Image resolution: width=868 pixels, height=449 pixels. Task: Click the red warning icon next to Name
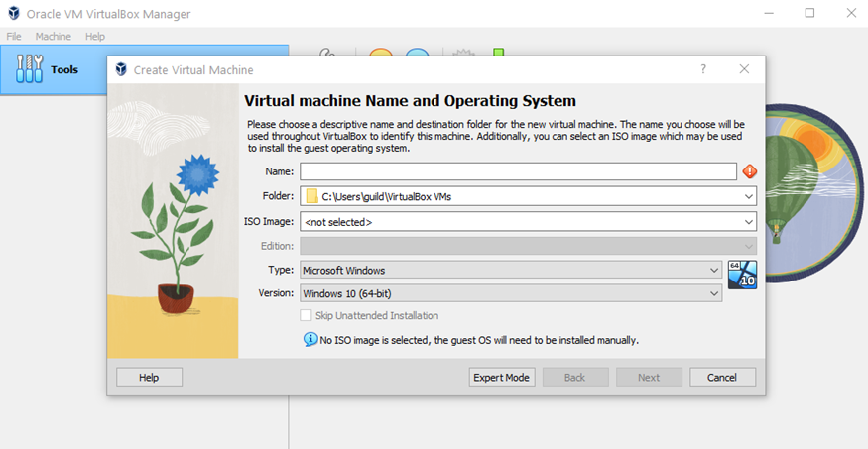[x=749, y=171]
